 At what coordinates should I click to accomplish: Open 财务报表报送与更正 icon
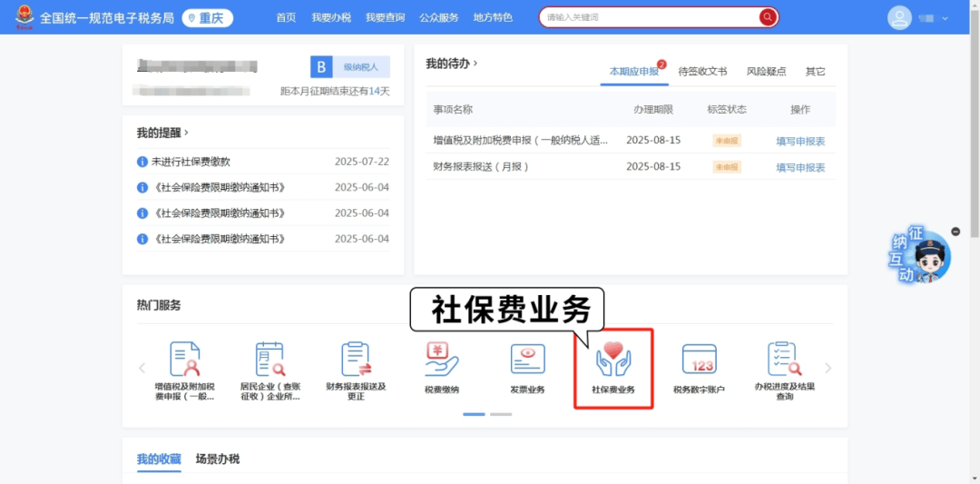356,360
